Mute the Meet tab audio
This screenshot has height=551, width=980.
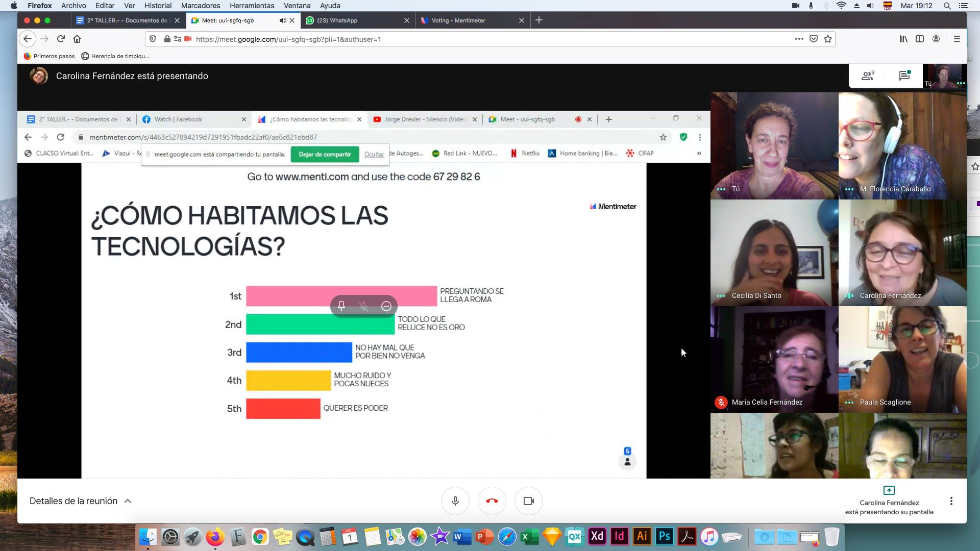click(x=282, y=20)
